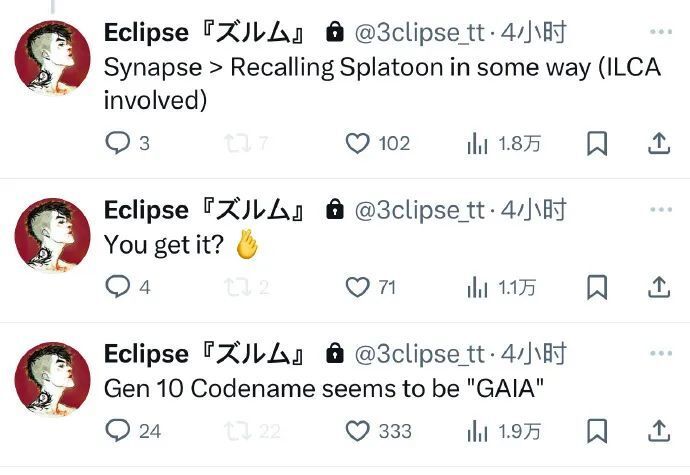
Task: Bookmark the Synapse Splatoon tweet
Action: click(596, 144)
